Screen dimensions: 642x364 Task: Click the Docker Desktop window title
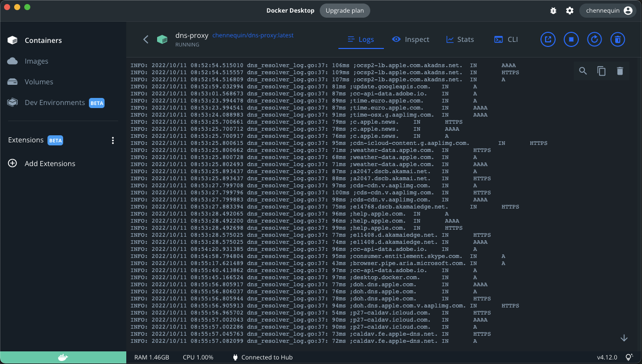(290, 11)
